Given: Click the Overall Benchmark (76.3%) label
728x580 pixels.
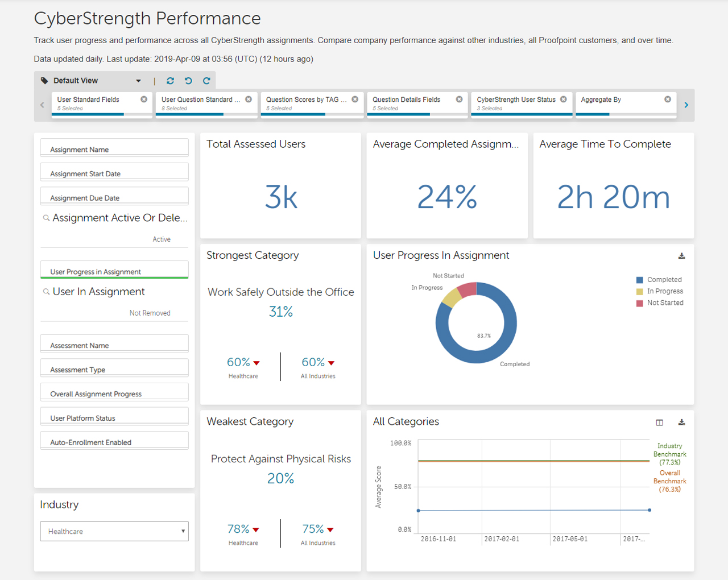Looking at the screenshot, I should [x=669, y=481].
